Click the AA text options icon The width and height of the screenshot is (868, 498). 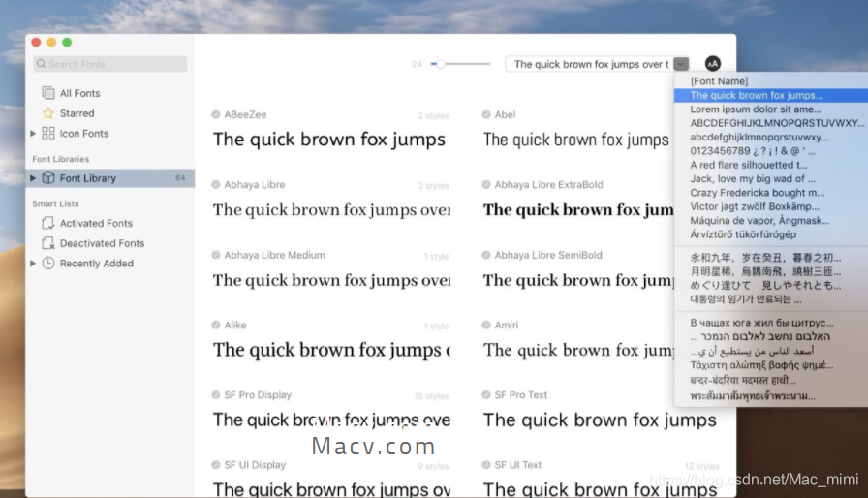713,64
